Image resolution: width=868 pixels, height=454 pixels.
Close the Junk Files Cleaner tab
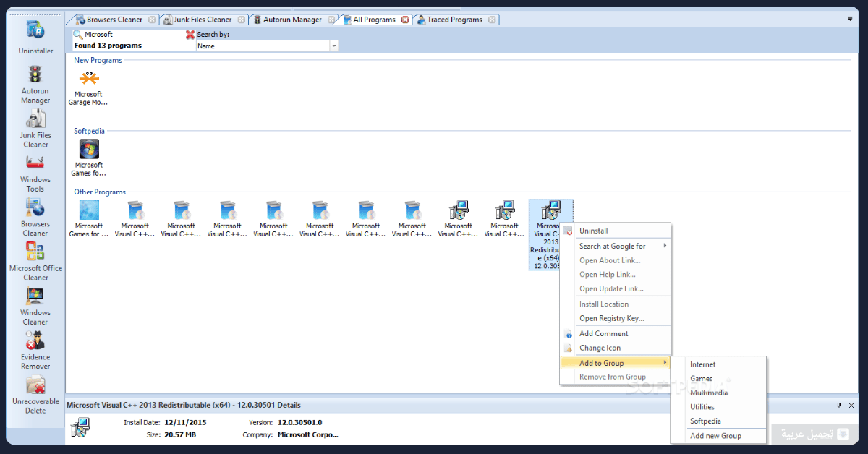(242, 20)
